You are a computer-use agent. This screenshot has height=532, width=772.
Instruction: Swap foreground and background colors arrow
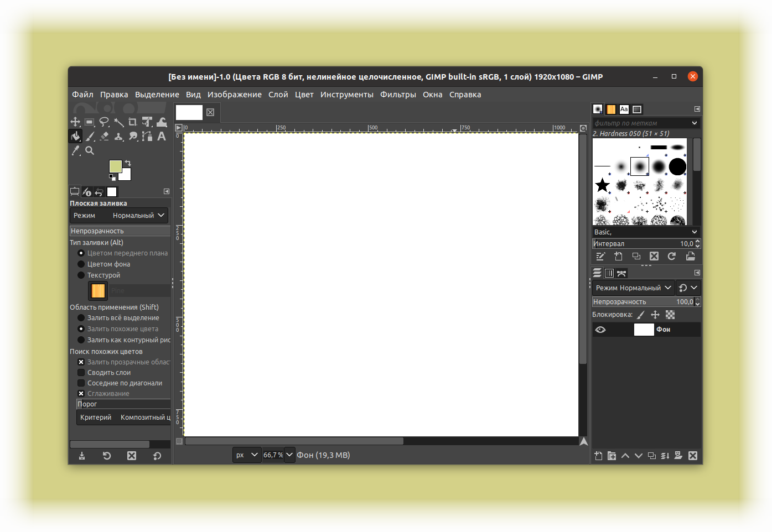click(x=128, y=163)
